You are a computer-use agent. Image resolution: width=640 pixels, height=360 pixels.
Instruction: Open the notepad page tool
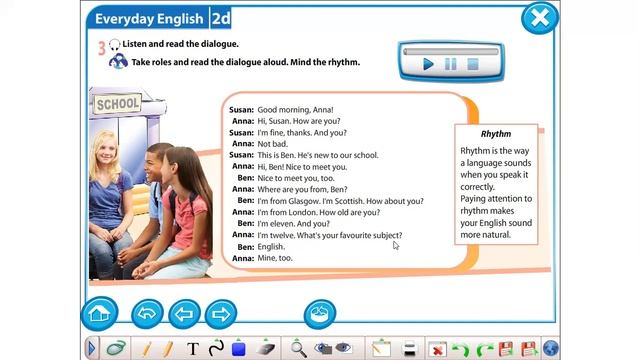pos(381,348)
